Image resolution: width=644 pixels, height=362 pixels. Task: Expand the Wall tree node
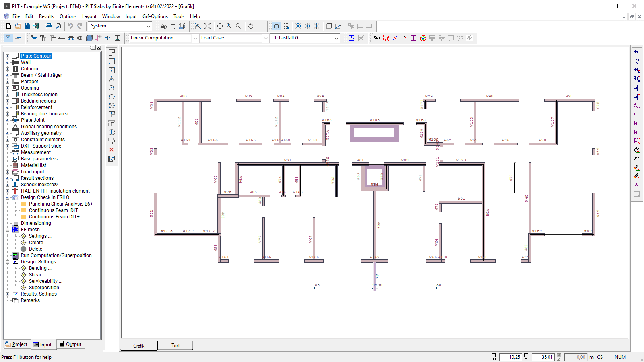(x=7, y=62)
